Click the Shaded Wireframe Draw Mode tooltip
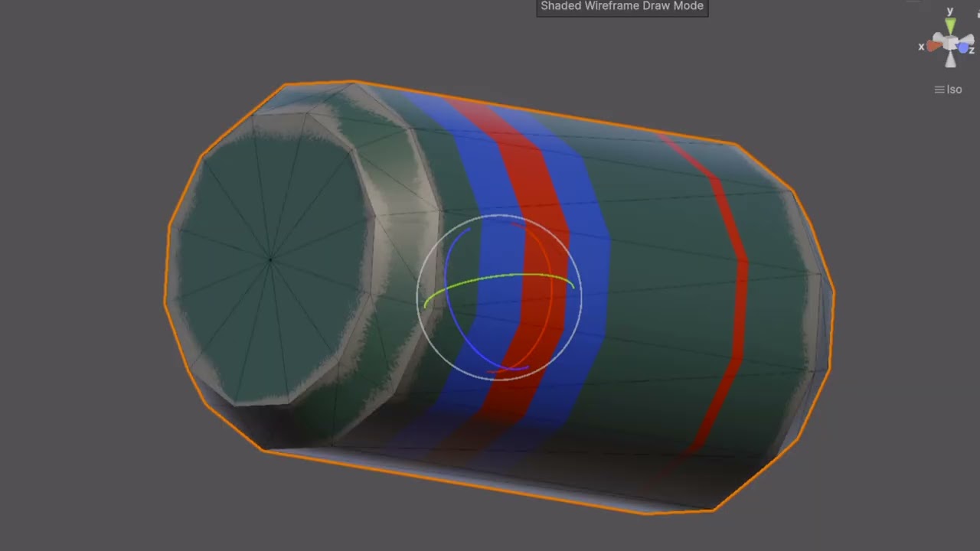Image resolution: width=980 pixels, height=551 pixels. (x=622, y=7)
